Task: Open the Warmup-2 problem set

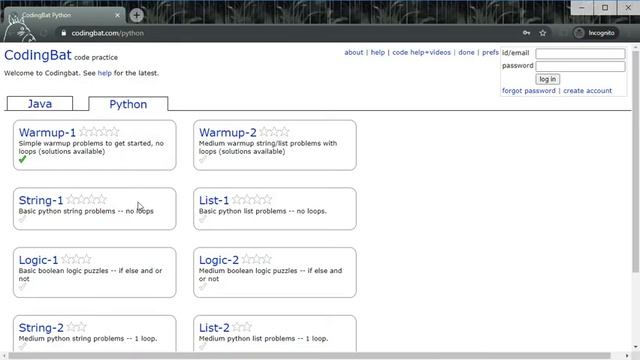Action: click(228, 132)
